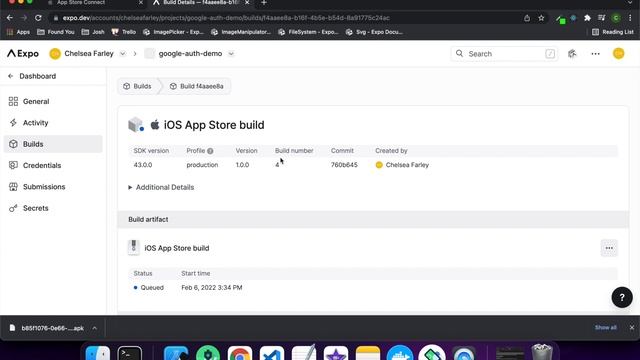Toggle the theme switcher icon near search

point(572,53)
